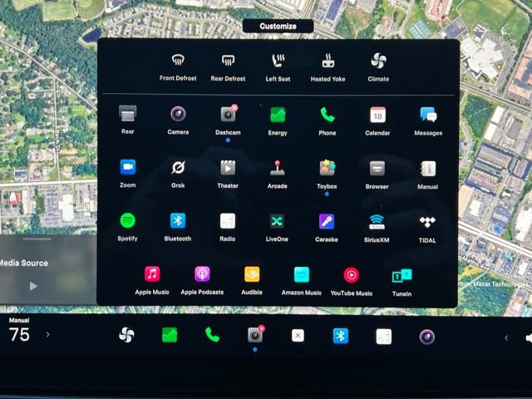Click left chevron beside the volume icon

[x=506, y=337]
